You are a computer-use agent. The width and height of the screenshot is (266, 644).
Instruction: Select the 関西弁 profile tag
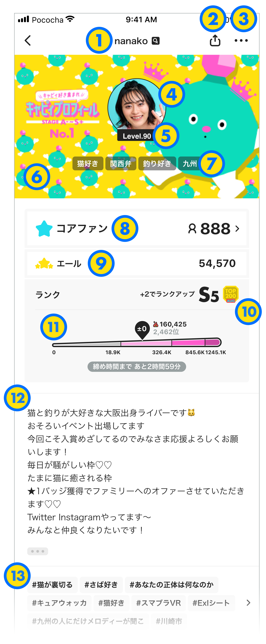click(121, 163)
